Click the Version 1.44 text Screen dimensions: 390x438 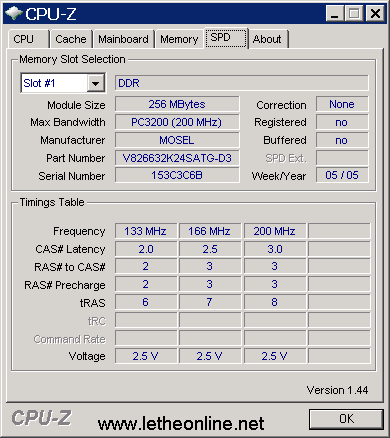coord(337,390)
